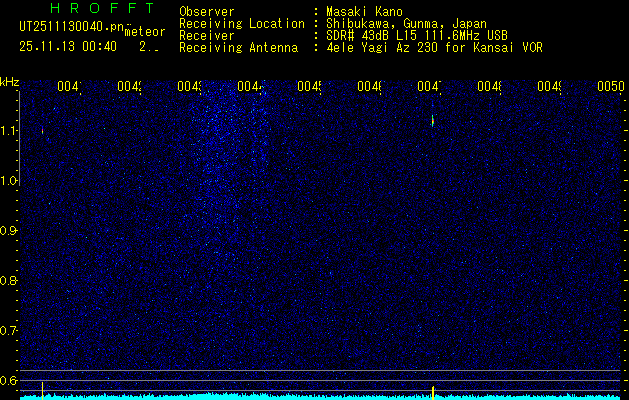This screenshot has width=629, height=400.
Task: Click the 0042 time marker
Action: (129, 87)
